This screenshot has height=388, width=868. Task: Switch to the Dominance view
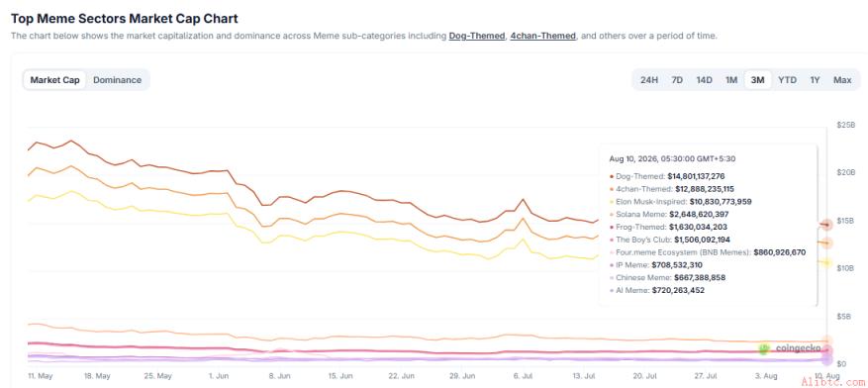[x=117, y=80]
